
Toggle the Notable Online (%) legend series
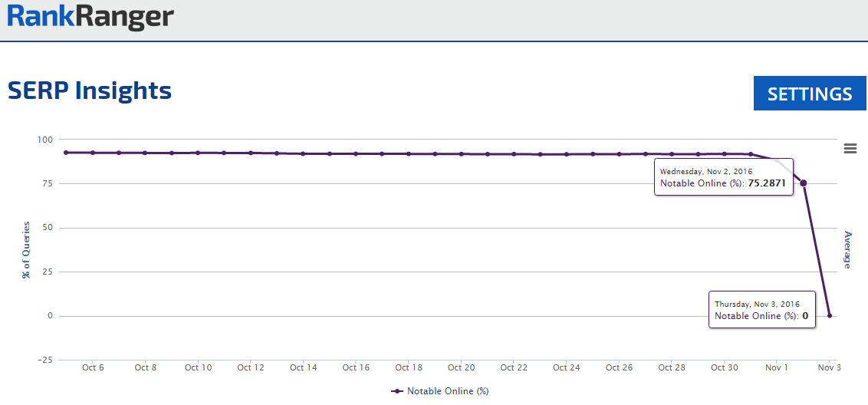tap(447, 391)
